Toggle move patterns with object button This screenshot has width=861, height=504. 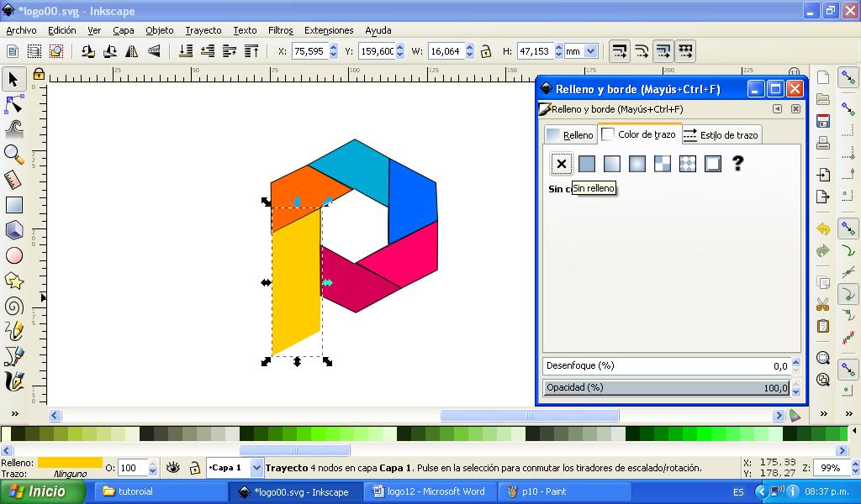[x=685, y=51]
